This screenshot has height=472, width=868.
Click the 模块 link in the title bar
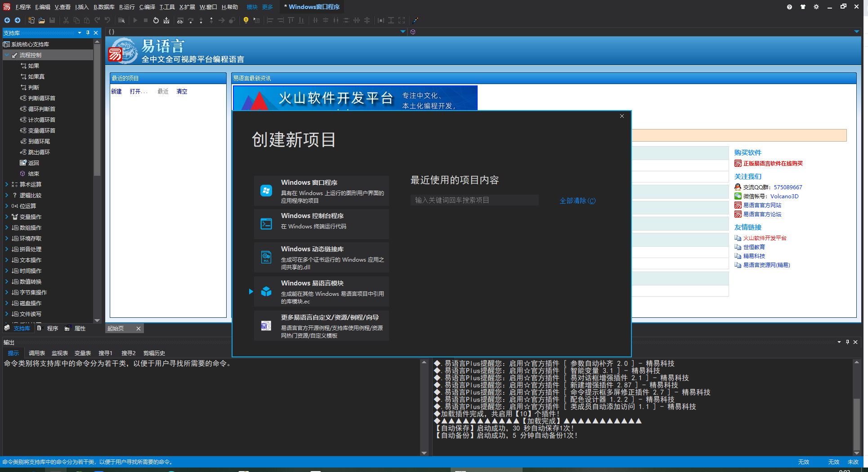click(x=252, y=7)
